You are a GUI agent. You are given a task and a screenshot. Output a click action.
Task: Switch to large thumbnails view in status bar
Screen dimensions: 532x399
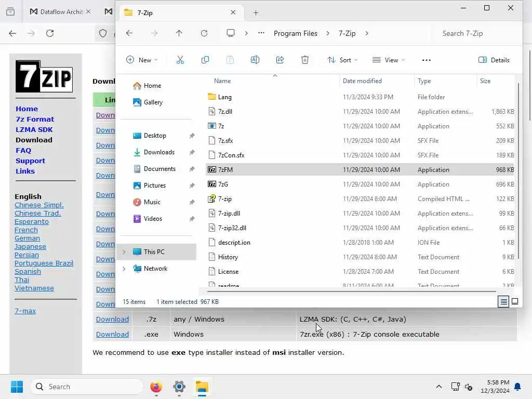tap(515, 301)
